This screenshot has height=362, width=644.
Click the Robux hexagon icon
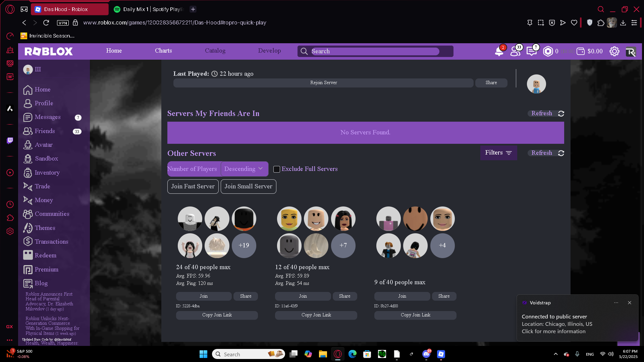click(x=548, y=51)
